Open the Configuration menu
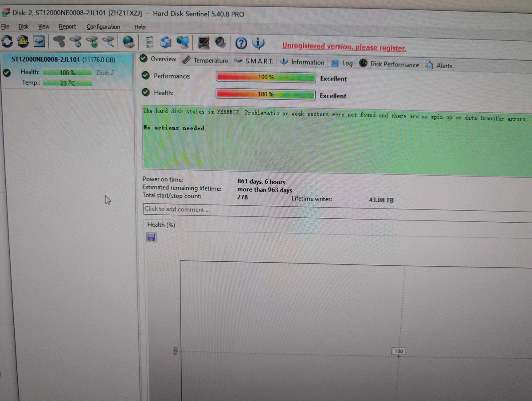The width and height of the screenshot is (532, 401). tap(103, 27)
